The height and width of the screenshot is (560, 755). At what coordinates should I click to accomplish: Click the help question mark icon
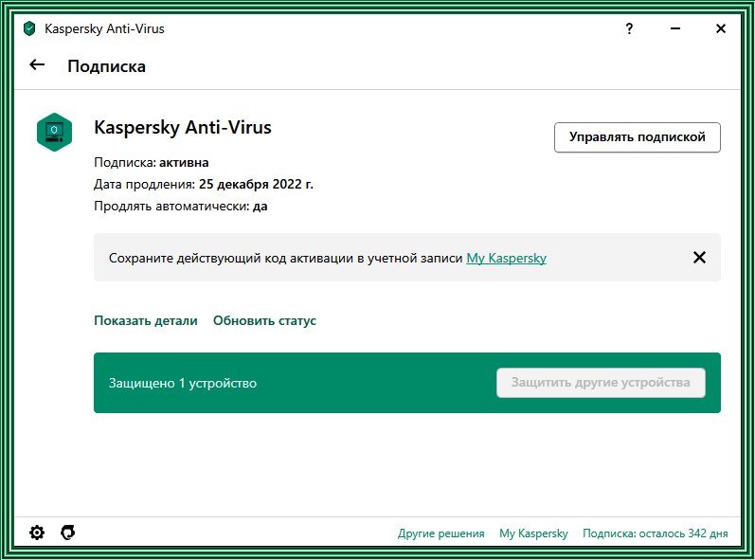pyautogui.click(x=629, y=28)
